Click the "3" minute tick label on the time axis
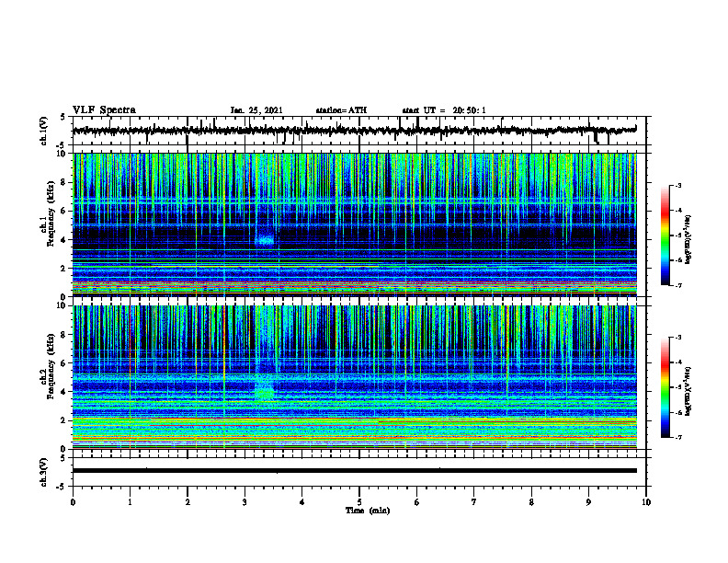The height and width of the screenshot is (563, 728). (245, 502)
